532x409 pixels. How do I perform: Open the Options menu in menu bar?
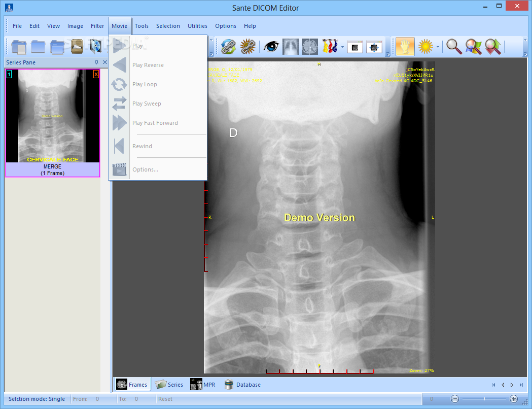226,26
